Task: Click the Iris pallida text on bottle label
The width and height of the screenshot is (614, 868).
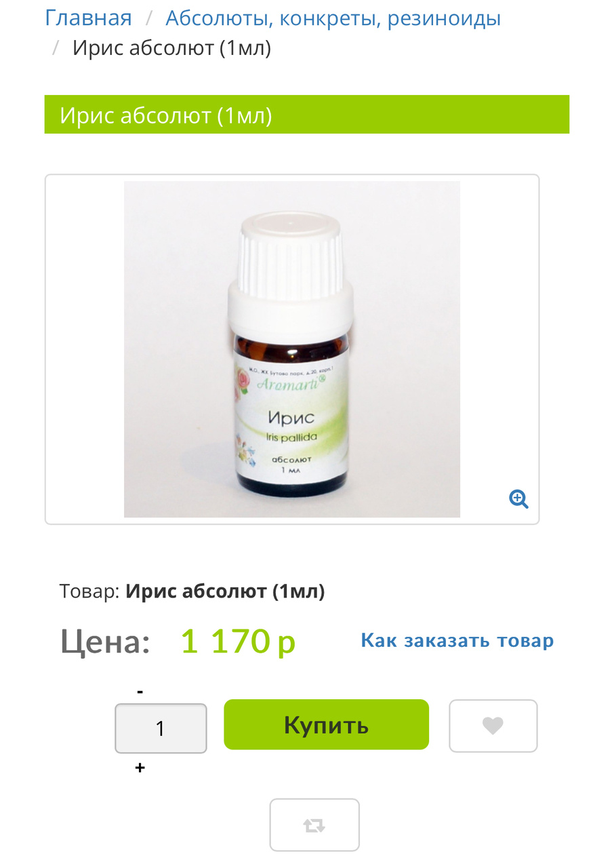Action: point(291,437)
